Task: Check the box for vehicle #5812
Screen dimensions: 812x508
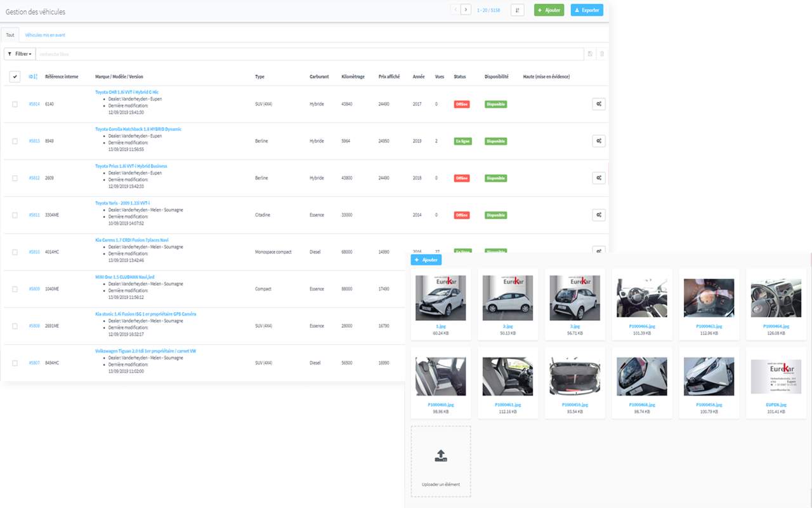Action: [15, 178]
